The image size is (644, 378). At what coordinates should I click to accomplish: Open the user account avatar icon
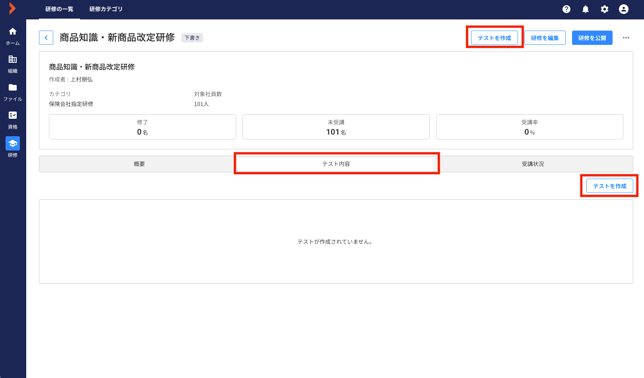coord(623,9)
